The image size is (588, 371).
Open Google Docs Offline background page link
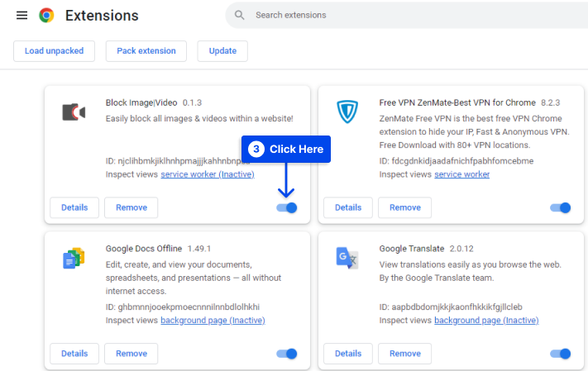point(213,321)
